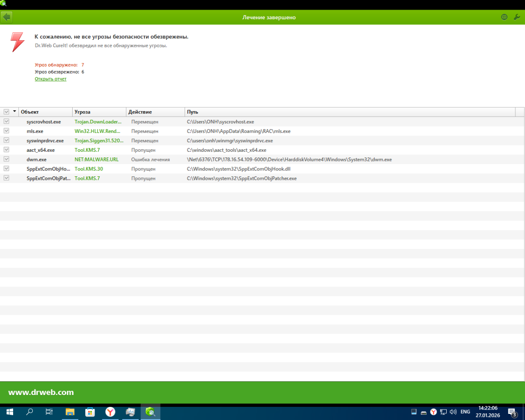525x420 pixels.
Task: Click the NET:MALWARE.URL threat link
Action: [x=96, y=160]
